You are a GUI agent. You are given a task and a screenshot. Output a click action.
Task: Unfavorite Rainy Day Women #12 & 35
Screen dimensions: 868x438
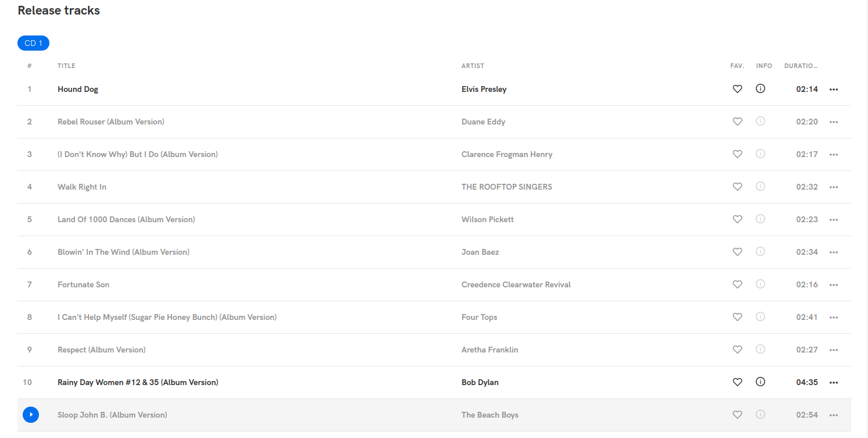coord(737,382)
